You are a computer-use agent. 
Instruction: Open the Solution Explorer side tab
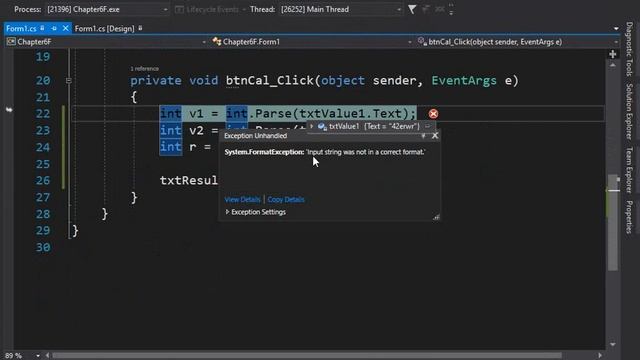pyautogui.click(x=629, y=111)
